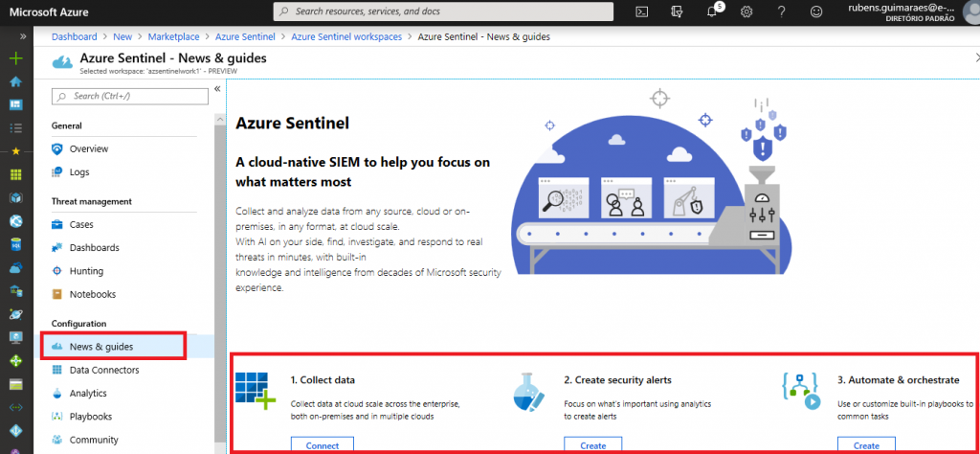
Task: Click the Azure Sentinel workspaces breadcrumb
Action: click(x=347, y=36)
